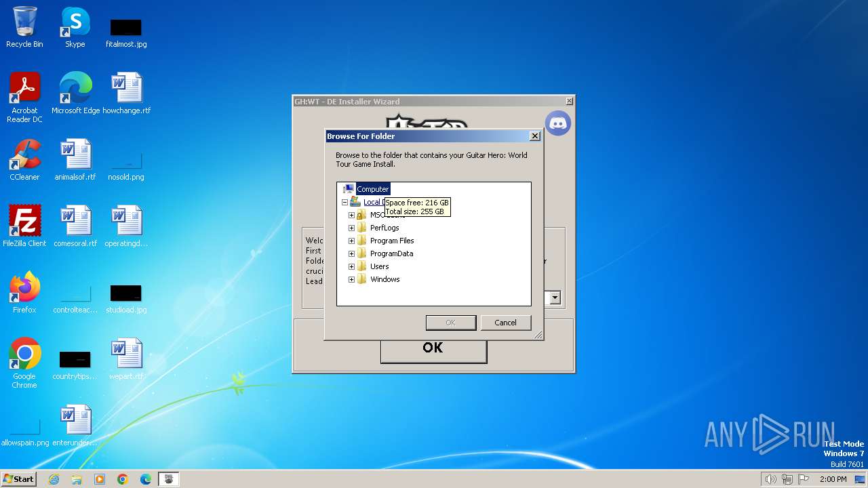
Task: Open Windows Explorer from taskbar
Action: 77,479
